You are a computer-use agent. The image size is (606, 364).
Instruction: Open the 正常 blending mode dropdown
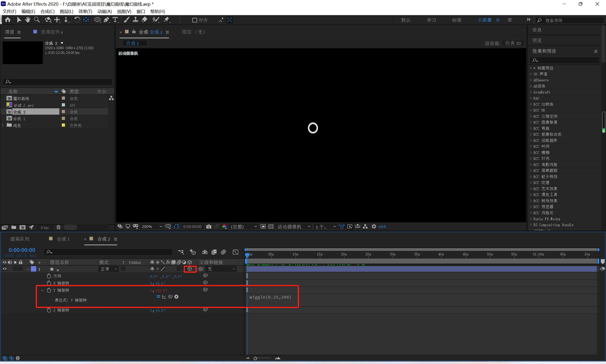pyautogui.click(x=108, y=269)
